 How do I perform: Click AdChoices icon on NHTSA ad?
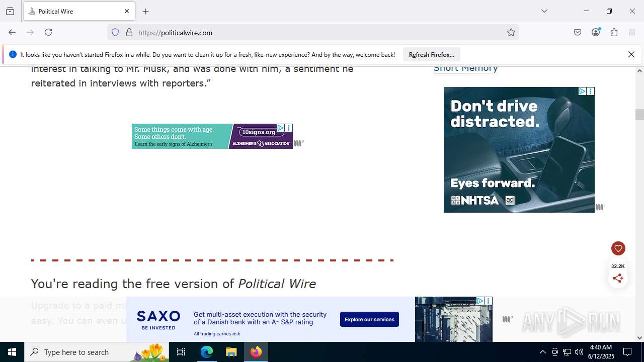click(x=582, y=91)
